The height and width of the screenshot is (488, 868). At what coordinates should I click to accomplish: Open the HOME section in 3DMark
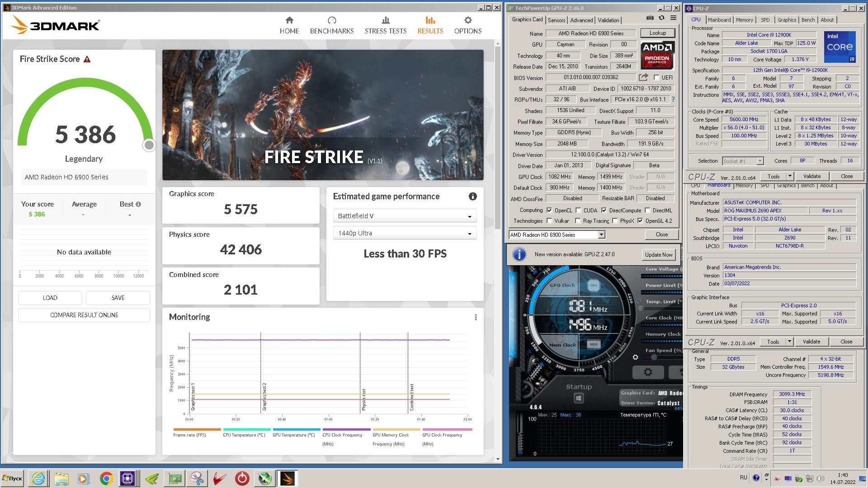pyautogui.click(x=289, y=25)
